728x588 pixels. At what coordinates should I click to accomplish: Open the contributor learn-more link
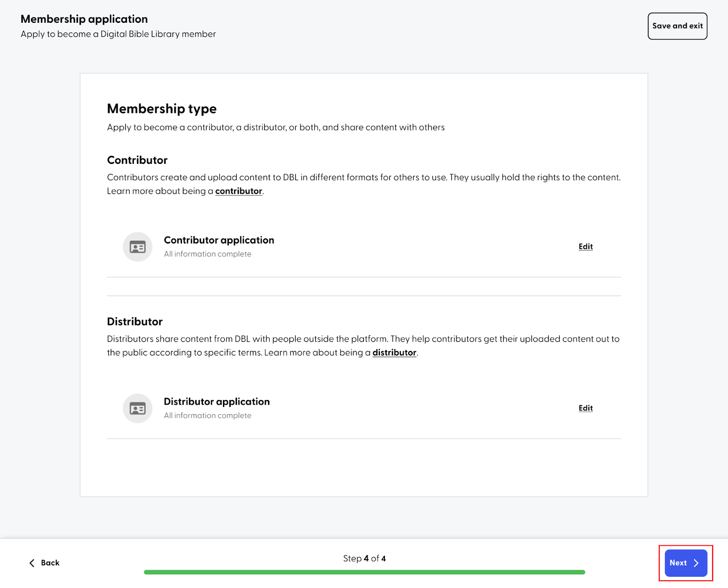(x=238, y=191)
